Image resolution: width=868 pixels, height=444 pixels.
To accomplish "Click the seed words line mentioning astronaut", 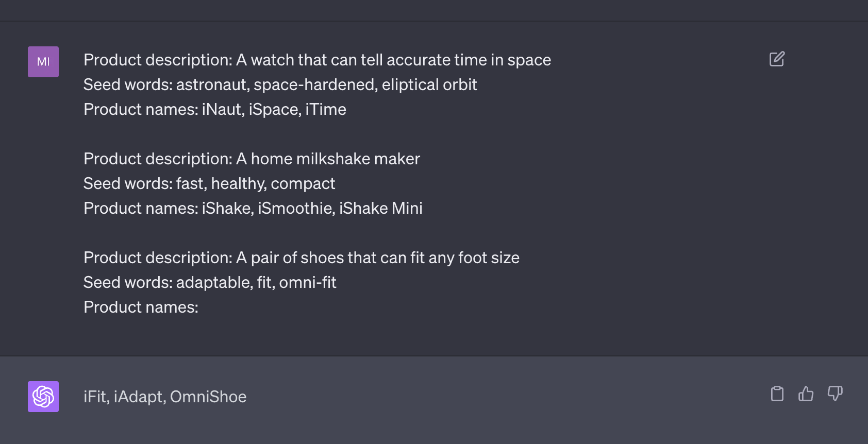I will tap(280, 85).
